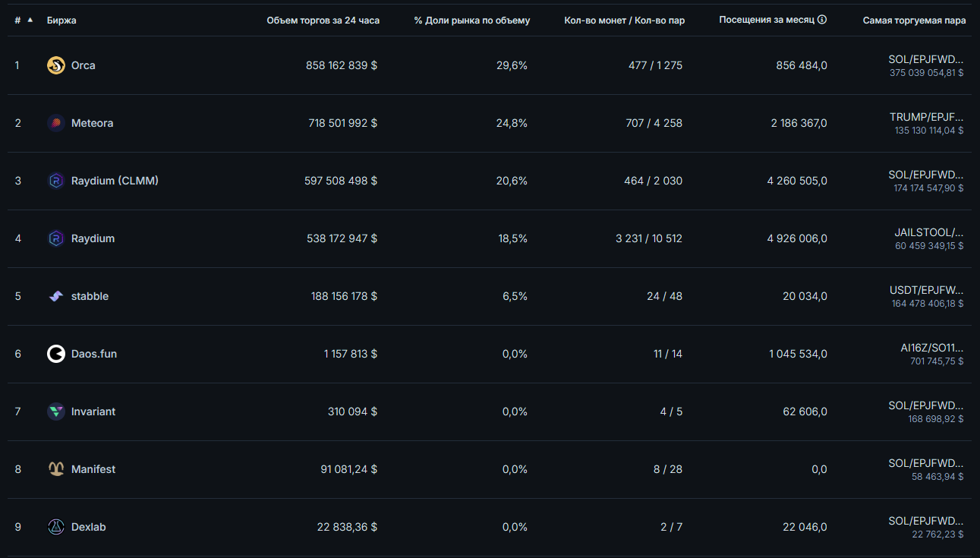Click coins/pairs value 3 231 / 10 512

649,238
